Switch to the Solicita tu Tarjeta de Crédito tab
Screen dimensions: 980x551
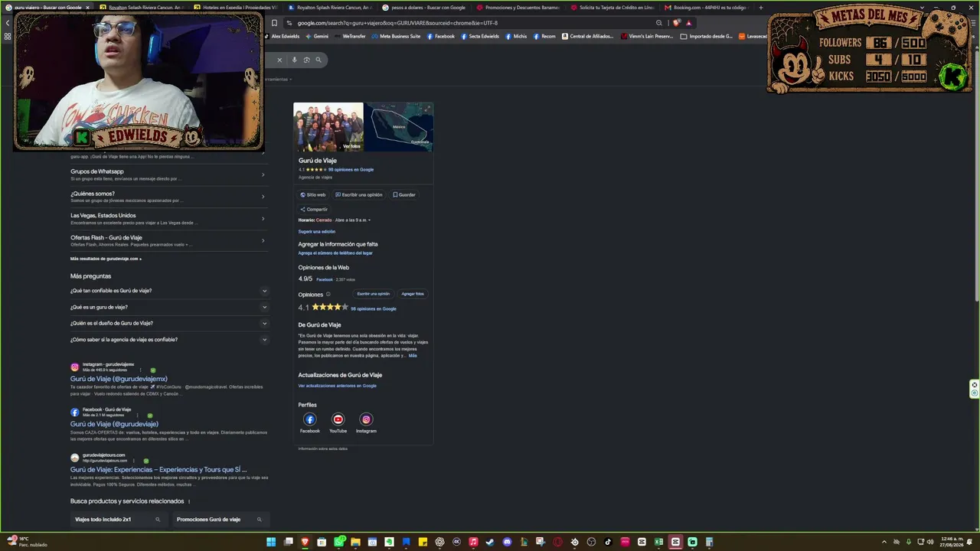pyautogui.click(x=612, y=8)
